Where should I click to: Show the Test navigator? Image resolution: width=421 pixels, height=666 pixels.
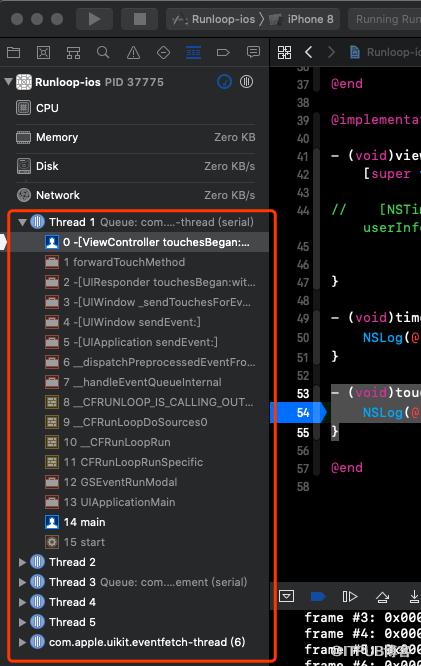tap(164, 53)
